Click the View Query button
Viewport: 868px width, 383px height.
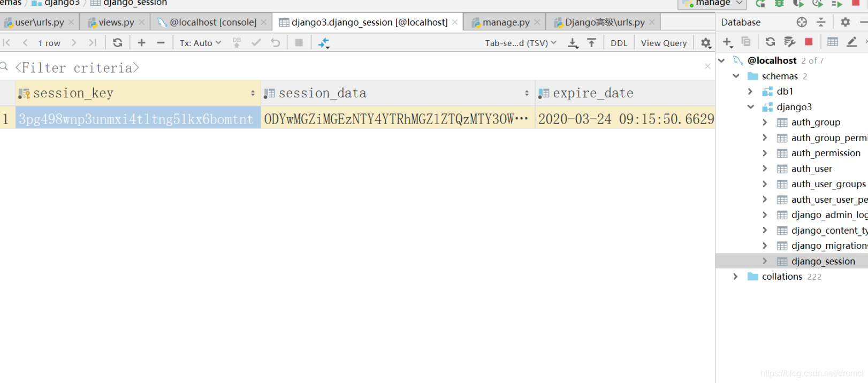[664, 43]
